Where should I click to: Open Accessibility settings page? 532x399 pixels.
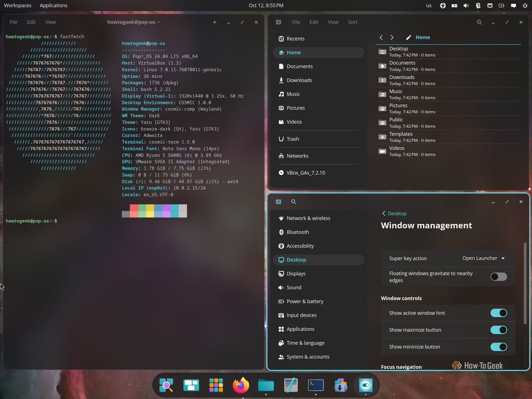click(319, 246)
